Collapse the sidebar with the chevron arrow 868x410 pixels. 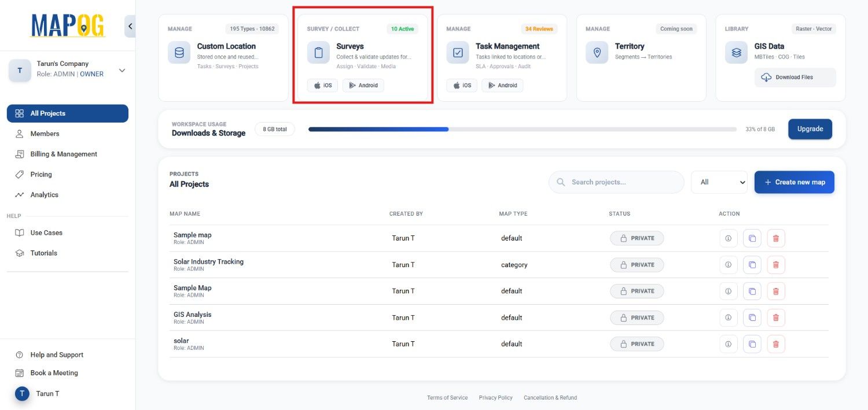point(130,26)
